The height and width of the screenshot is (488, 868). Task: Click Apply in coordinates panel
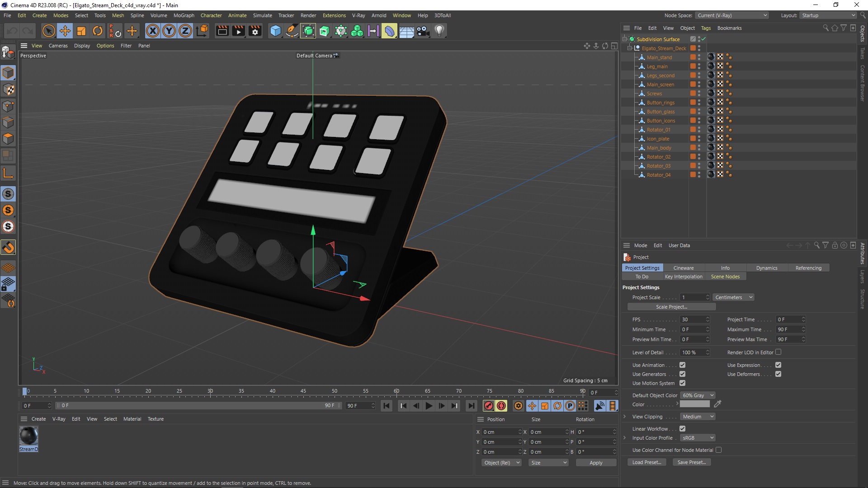tap(596, 463)
